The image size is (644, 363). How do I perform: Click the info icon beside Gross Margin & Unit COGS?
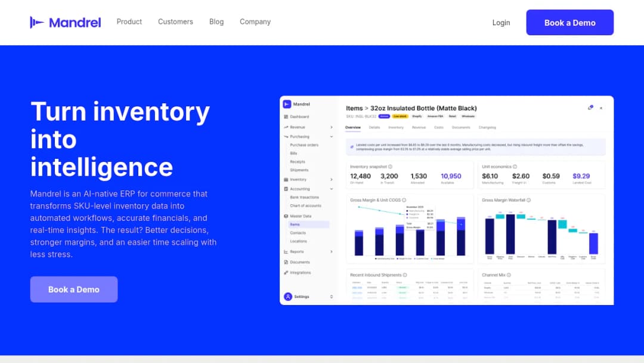pos(404,200)
